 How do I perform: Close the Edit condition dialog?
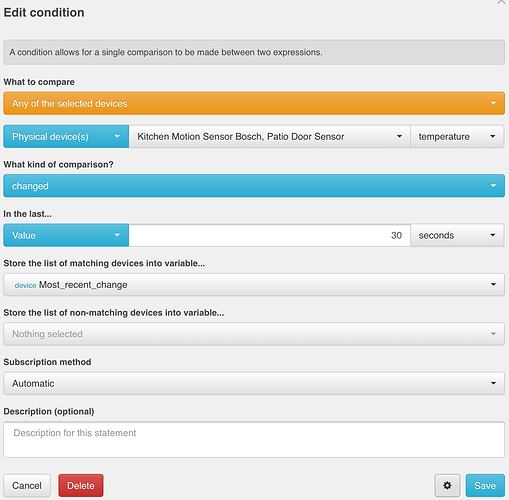tap(501, 2)
